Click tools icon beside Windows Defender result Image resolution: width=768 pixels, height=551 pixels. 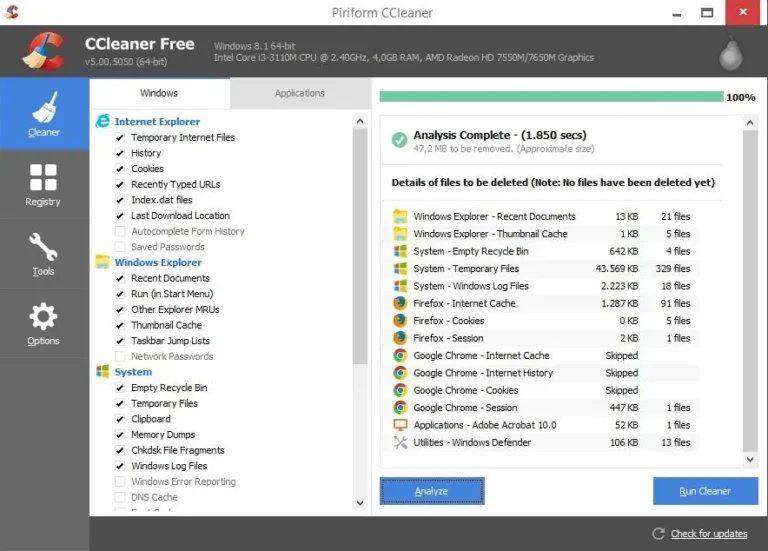[x=400, y=442]
